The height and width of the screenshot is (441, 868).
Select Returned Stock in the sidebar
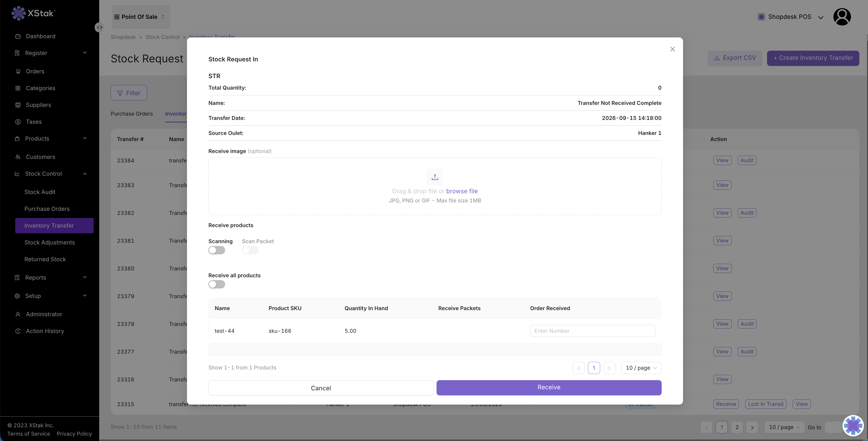pos(45,259)
